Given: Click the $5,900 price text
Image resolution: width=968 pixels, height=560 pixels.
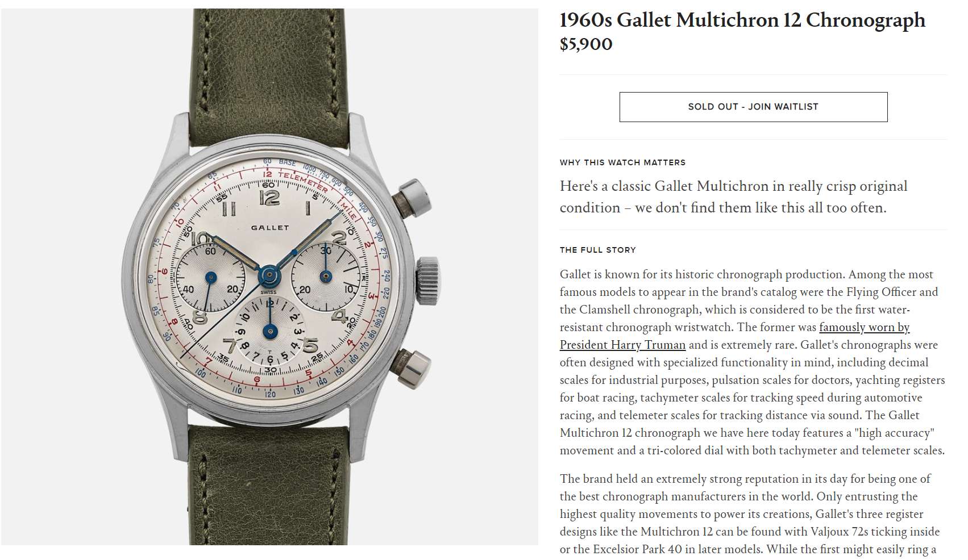Looking at the screenshot, I should pos(586,44).
